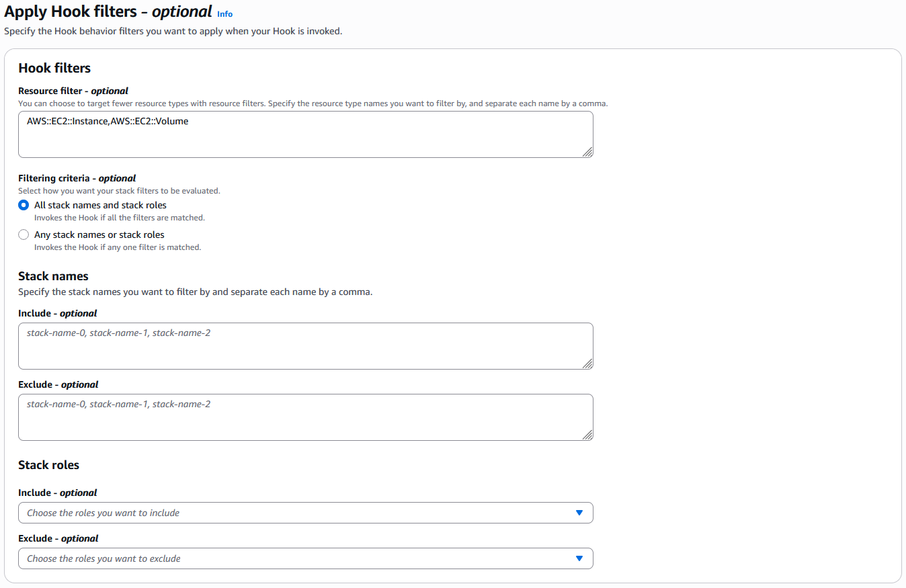
Task: Open the Info link beside "Apply Hook filters"
Action: (224, 13)
